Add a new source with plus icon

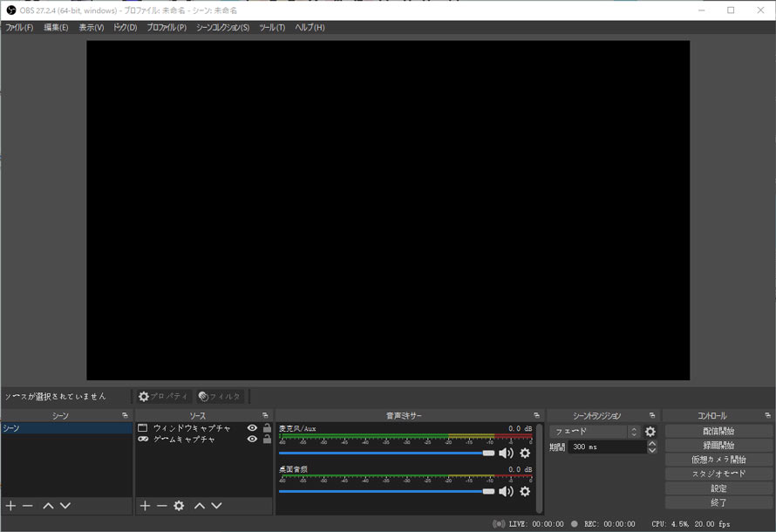coord(145,505)
